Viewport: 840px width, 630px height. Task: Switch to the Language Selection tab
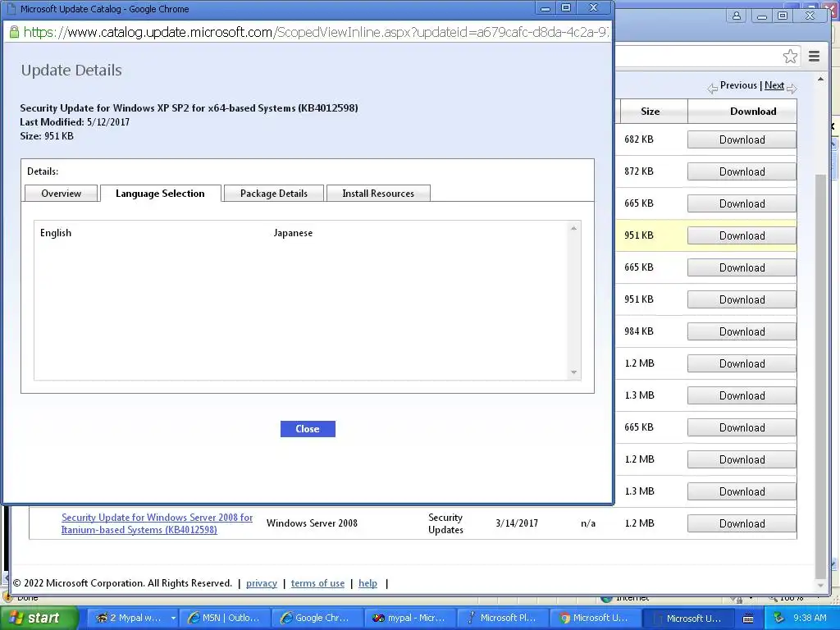point(160,194)
